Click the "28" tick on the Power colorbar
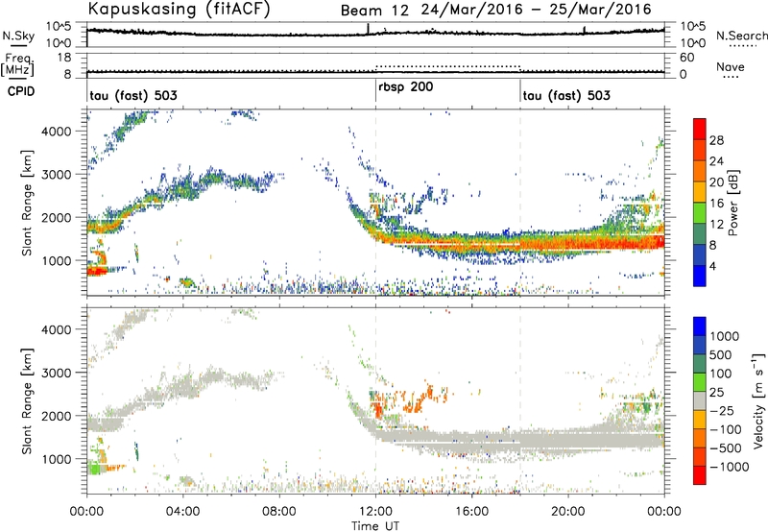Screen dimensions: 768x532 click(716, 140)
